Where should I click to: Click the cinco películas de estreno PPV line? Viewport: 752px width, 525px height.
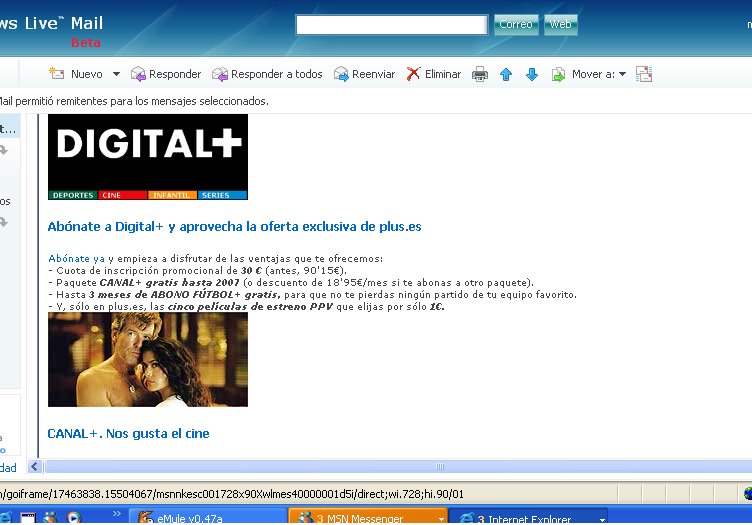(x=247, y=306)
